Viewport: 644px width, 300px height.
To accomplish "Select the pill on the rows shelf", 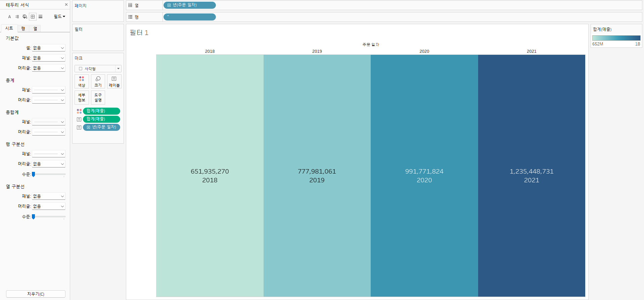I will coord(190,17).
